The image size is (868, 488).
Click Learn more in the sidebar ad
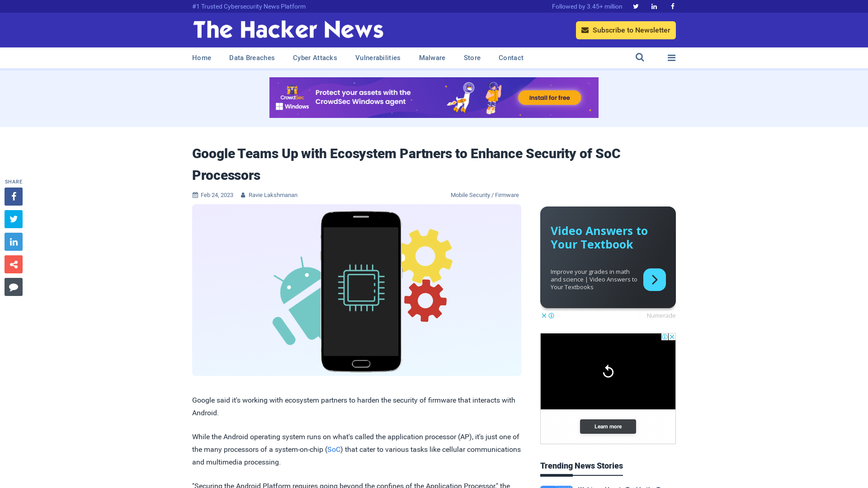coord(608,426)
